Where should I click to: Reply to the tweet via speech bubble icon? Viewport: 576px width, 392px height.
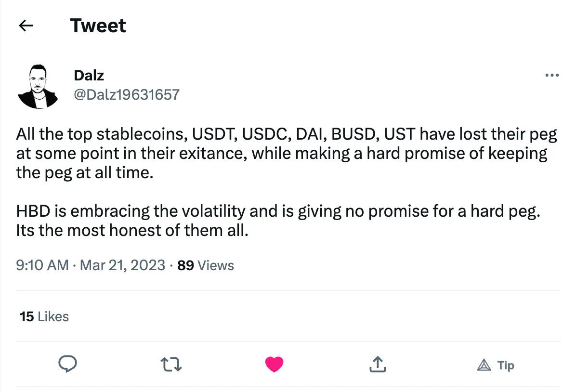click(x=67, y=364)
